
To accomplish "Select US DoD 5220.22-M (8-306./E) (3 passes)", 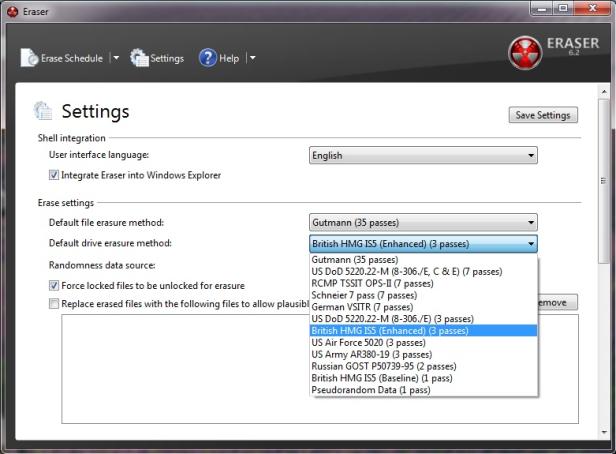I will [x=424, y=319].
